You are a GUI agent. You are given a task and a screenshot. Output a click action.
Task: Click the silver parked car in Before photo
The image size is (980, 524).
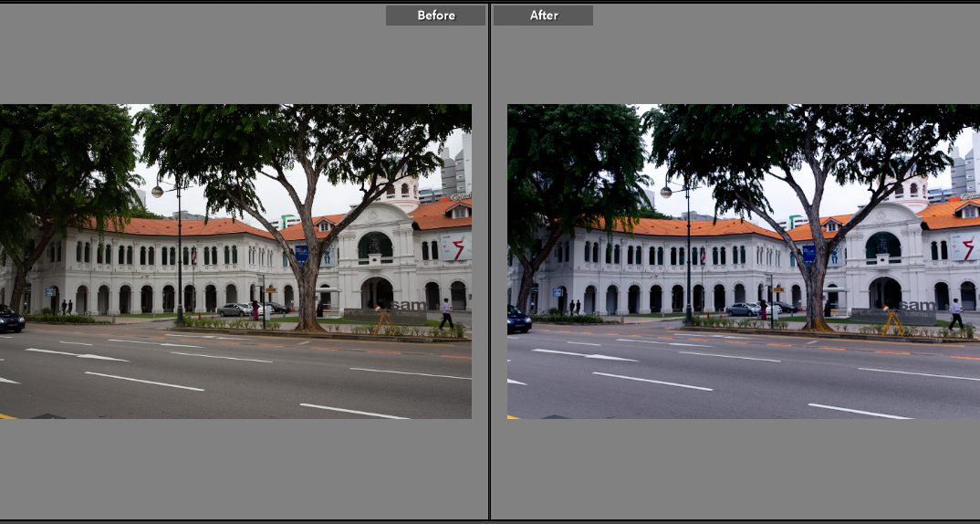(x=234, y=310)
